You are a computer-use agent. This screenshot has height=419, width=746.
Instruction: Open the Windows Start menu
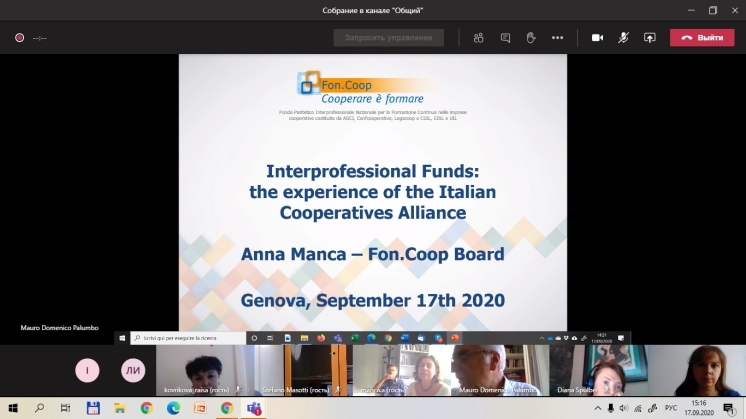click(13, 408)
